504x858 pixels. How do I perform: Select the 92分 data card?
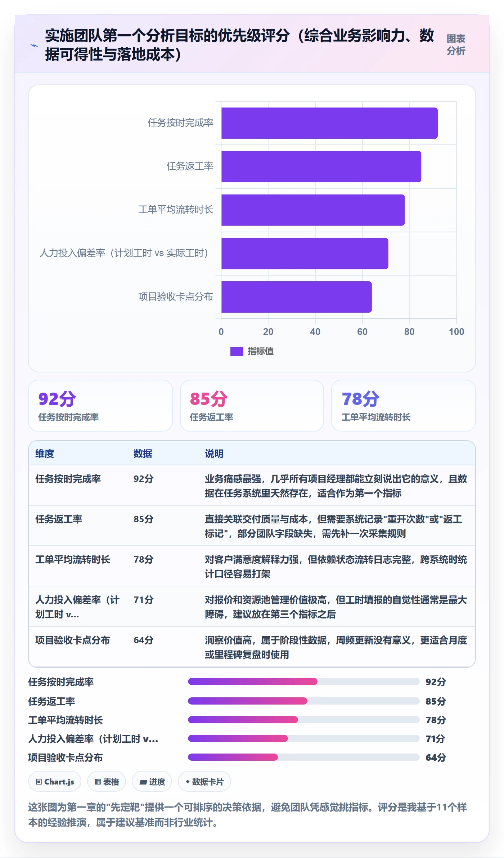point(100,406)
